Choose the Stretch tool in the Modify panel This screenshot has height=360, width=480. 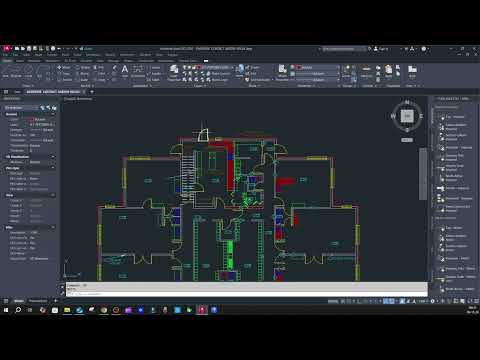click(64, 80)
